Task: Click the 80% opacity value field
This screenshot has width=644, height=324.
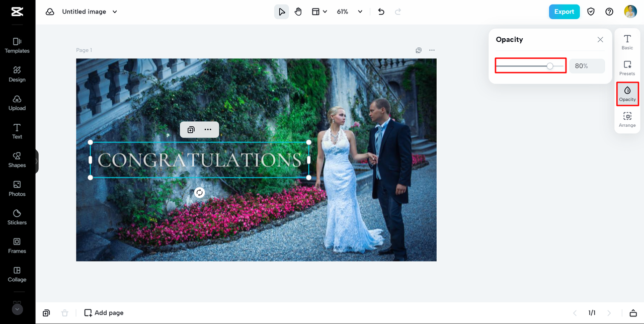Action: 587,66
